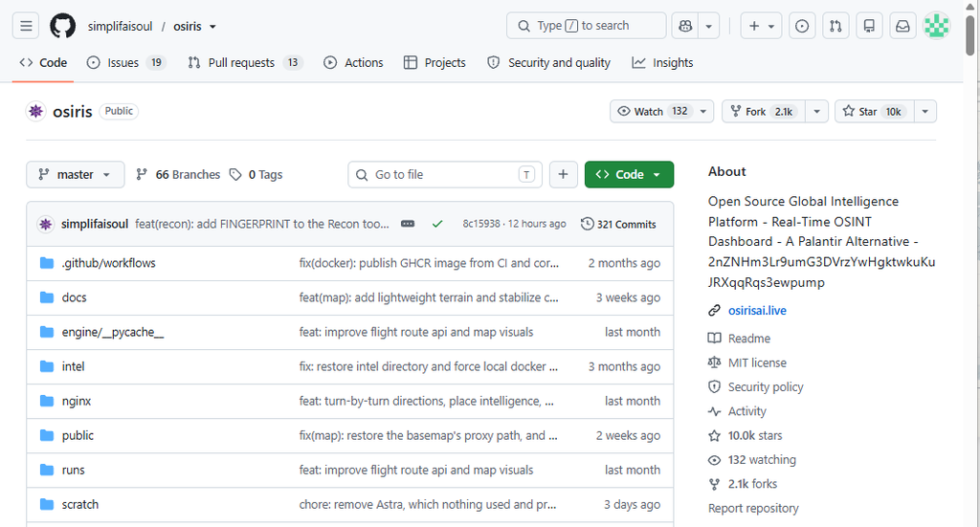Click the eye icon beside 132 watching

(714, 459)
